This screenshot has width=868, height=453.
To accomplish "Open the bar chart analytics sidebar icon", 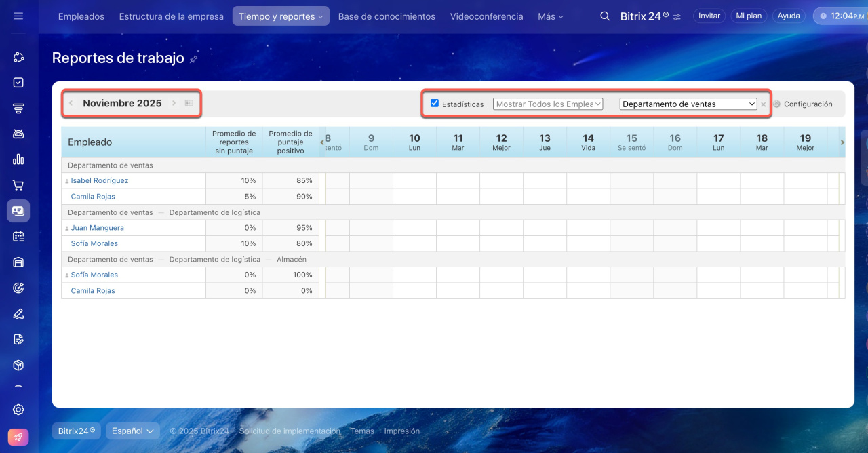I will [18, 159].
